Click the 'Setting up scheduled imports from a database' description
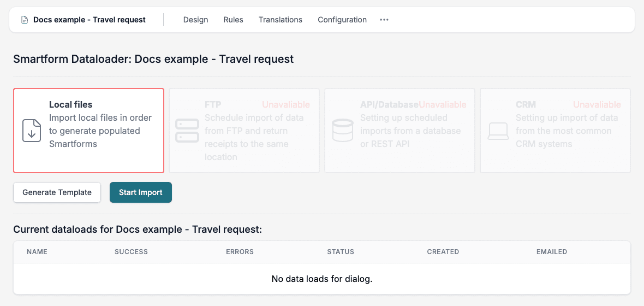The image size is (644, 306). (x=410, y=131)
